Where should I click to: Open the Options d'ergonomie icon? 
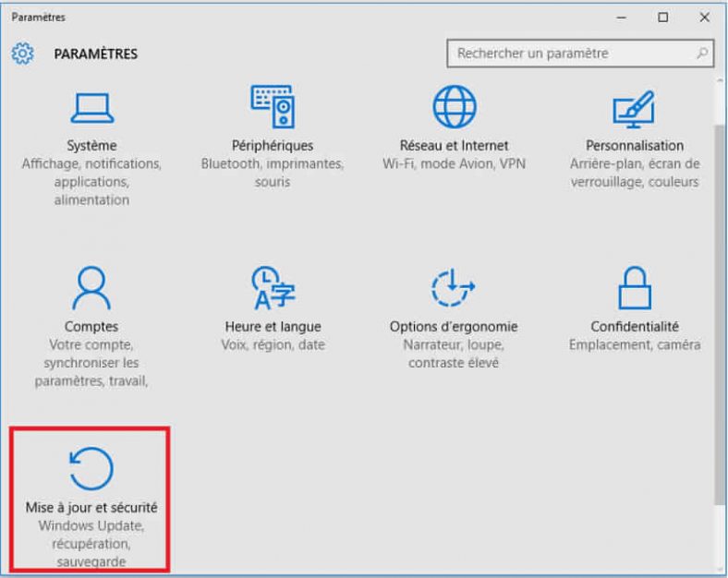(x=453, y=287)
